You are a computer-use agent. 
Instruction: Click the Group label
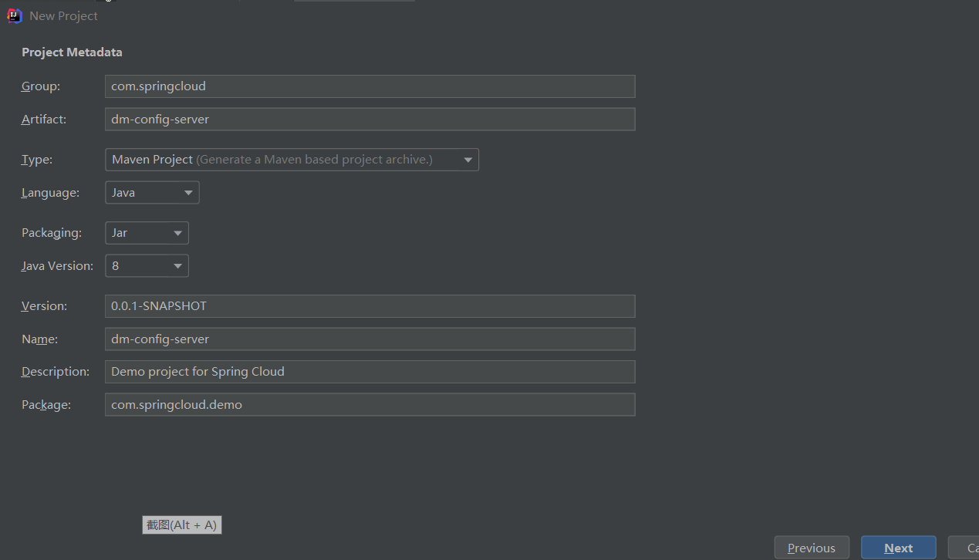pos(41,86)
